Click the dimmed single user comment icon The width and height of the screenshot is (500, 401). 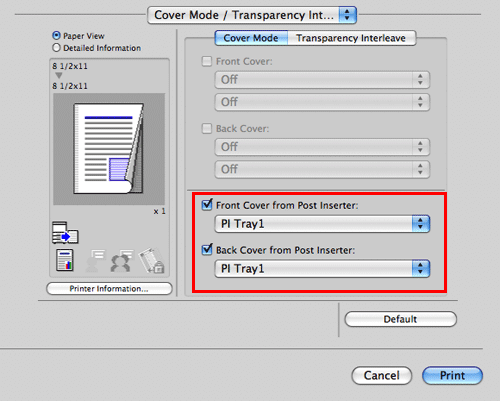96,261
